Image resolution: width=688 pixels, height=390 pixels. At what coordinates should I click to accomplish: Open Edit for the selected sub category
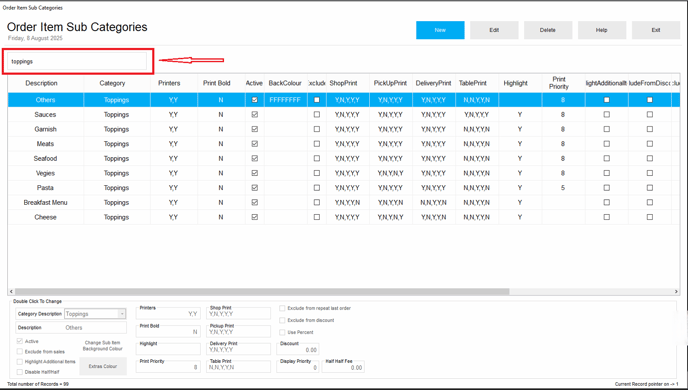[x=494, y=30]
